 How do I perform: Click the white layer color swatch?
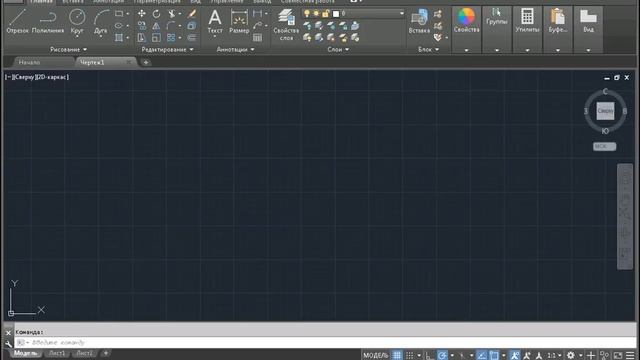pyautogui.click(x=336, y=14)
